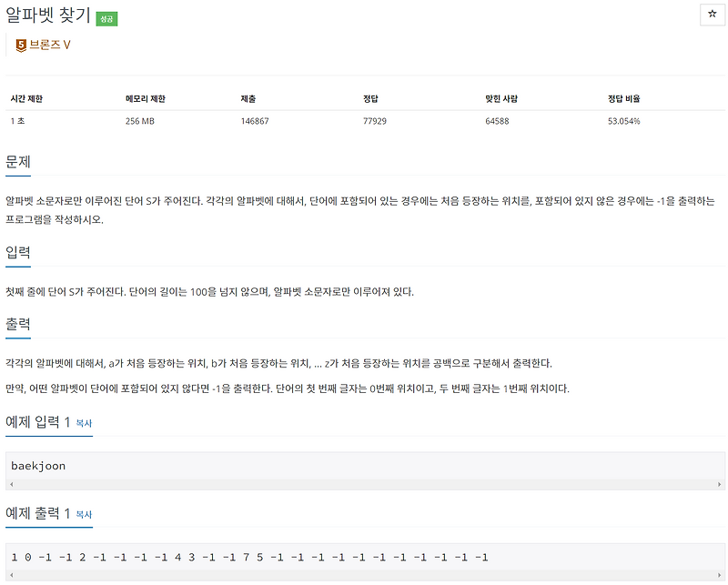The height and width of the screenshot is (585, 728).
Task: Click the Bronze V tier badge icon
Action: pos(21,45)
